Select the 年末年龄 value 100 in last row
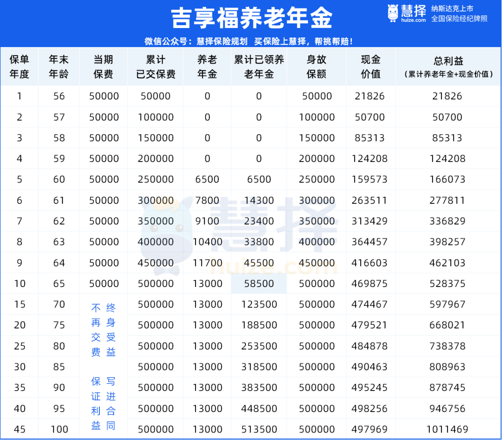Screen dimensions: 504x440 [59, 429]
